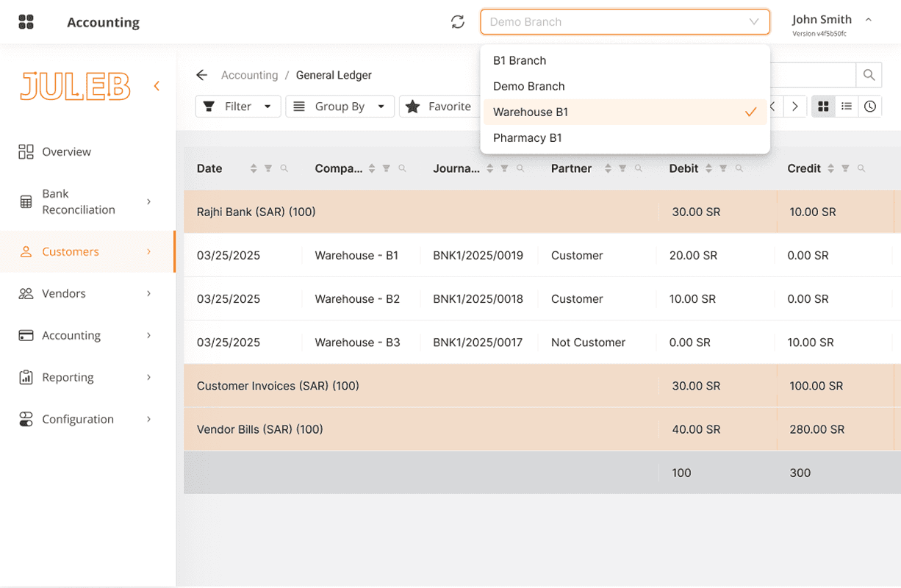Open the apps grid menu icon

coord(26,22)
